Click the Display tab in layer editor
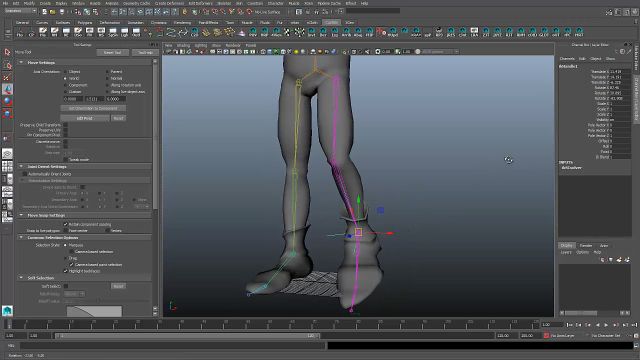The image size is (640, 360). coord(567,245)
